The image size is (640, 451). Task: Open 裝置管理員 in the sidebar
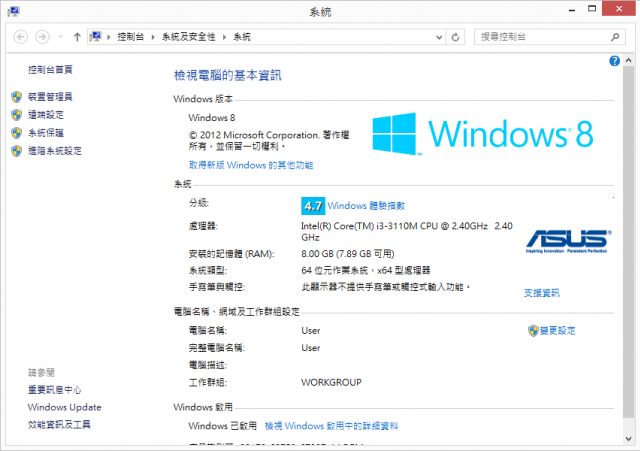tap(50, 97)
